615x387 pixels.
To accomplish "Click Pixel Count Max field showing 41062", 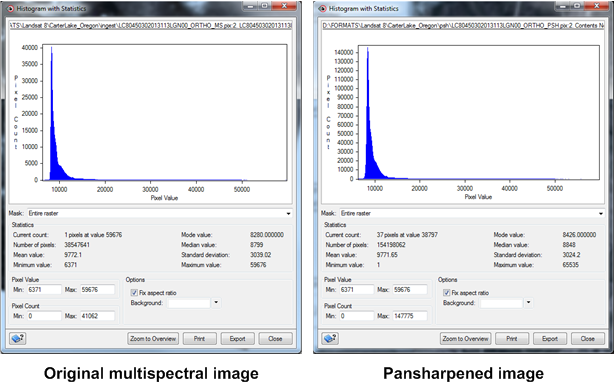I will [x=97, y=316].
